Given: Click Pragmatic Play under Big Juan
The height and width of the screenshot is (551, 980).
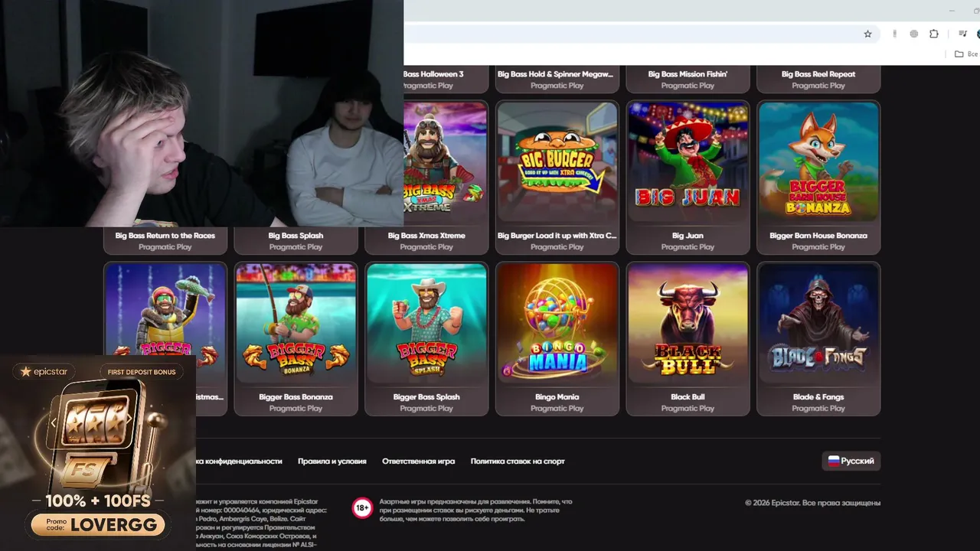Looking at the screenshot, I should coord(688,247).
